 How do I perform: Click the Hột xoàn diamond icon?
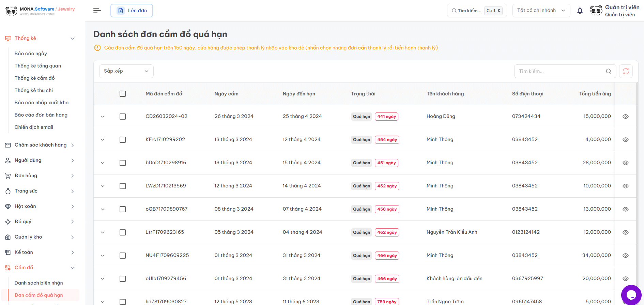(x=8, y=207)
